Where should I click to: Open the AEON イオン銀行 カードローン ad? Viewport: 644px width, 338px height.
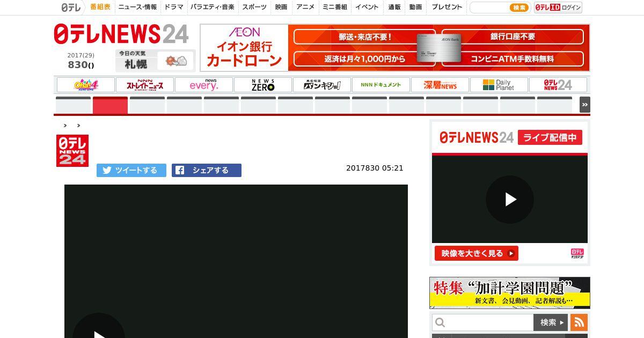pyautogui.click(x=394, y=48)
